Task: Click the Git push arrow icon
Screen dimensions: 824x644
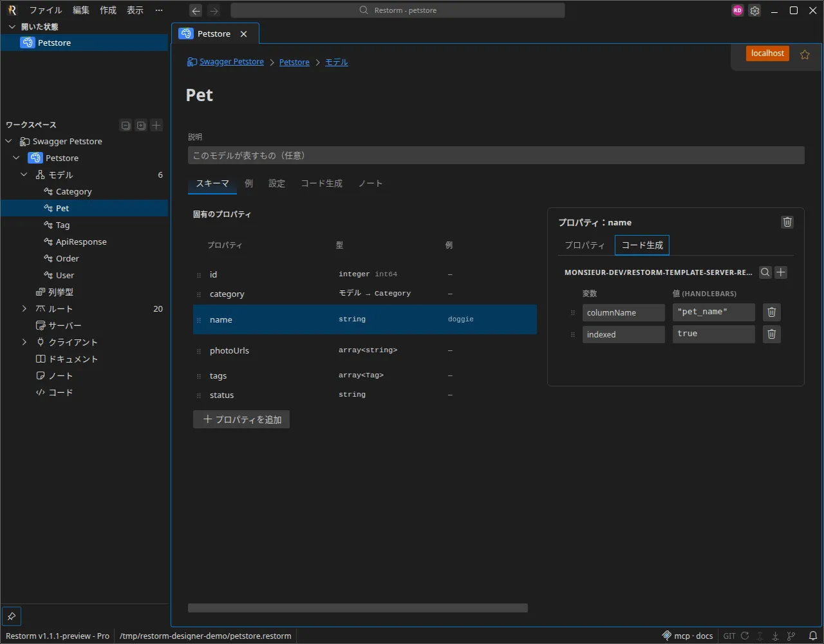Action: point(760,636)
